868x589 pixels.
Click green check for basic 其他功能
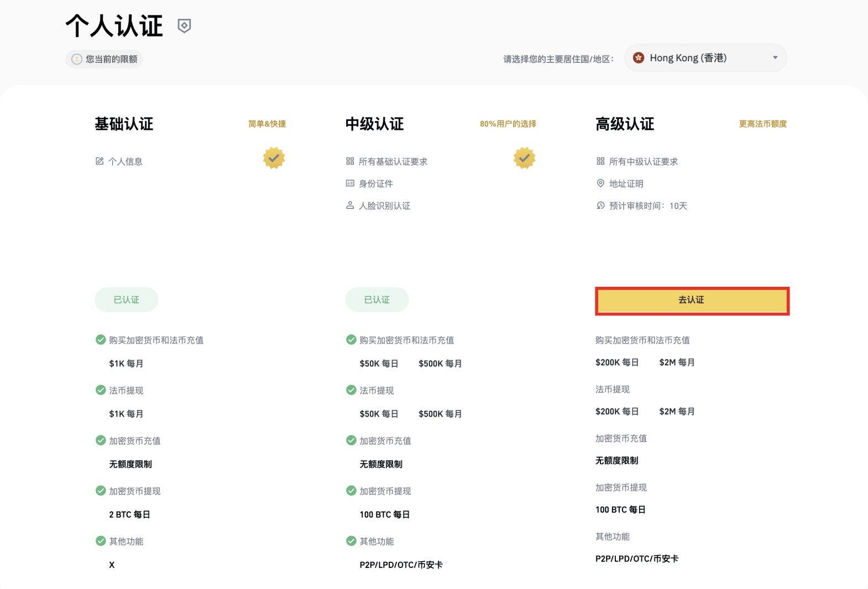pos(101,541)
